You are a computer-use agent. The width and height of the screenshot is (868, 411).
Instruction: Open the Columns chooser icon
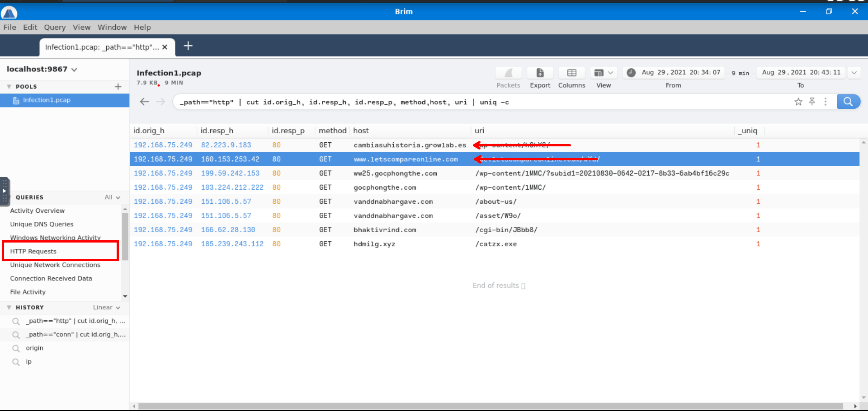[x=571, y=73]
